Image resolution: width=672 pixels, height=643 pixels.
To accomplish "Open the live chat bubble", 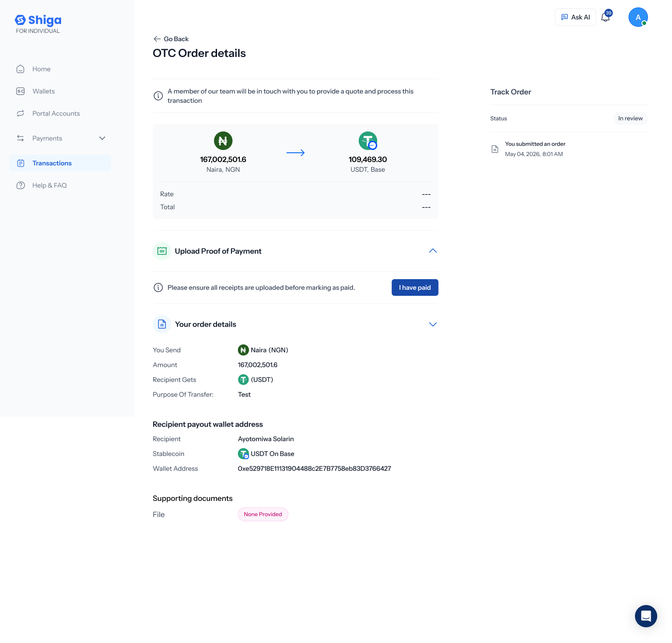I will [646, 616].
